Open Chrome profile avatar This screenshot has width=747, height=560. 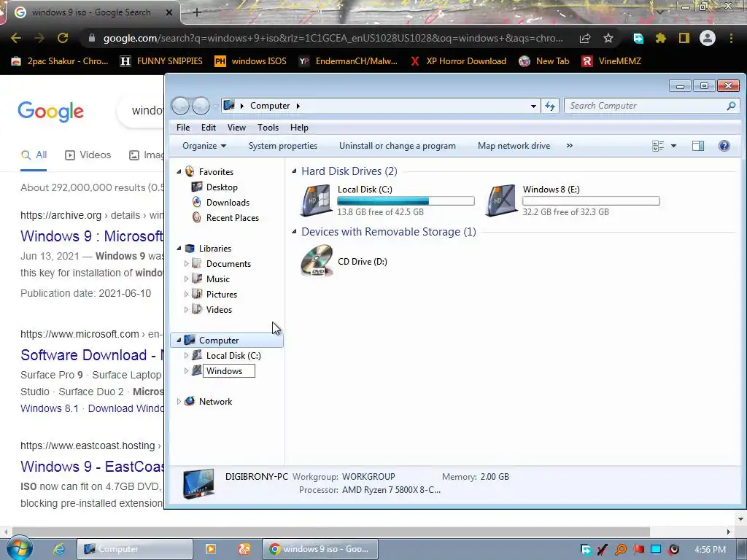[708, 38]
